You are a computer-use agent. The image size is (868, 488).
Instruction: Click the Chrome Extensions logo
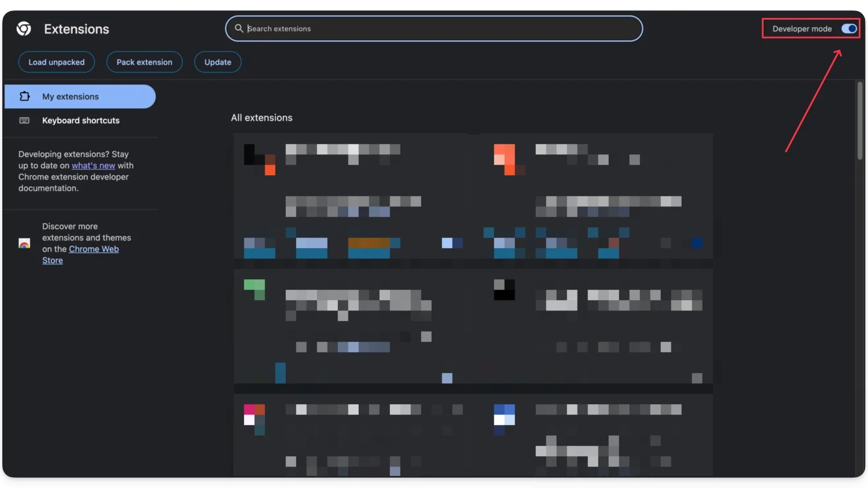click(24, 28)
